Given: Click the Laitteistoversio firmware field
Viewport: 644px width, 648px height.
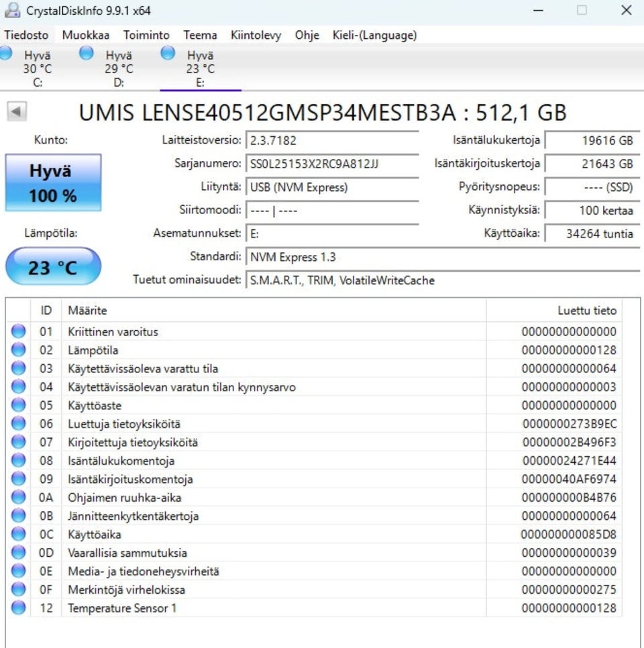Looking at the screenshot, I should [332, 140].
